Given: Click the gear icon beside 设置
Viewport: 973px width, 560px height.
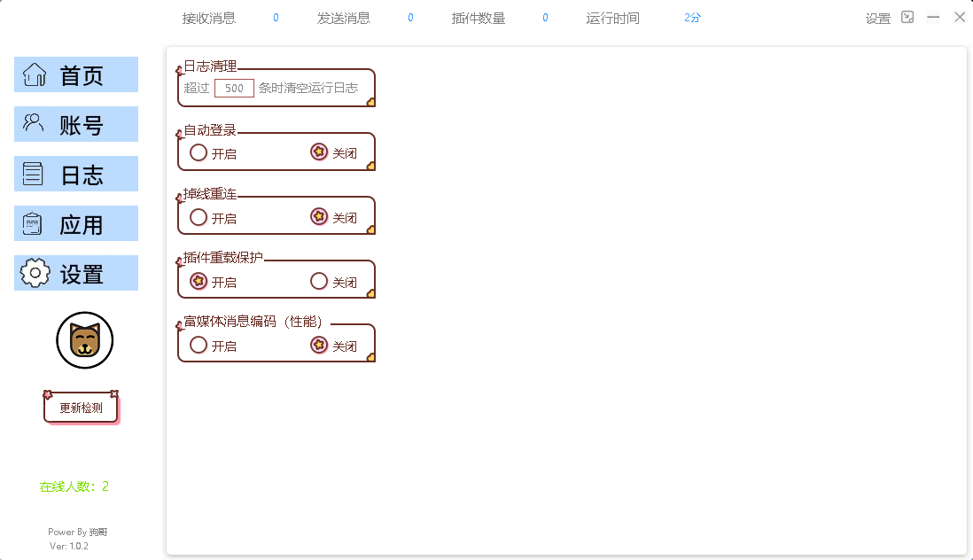Looking at the screenshot, I should pos(35,273).
